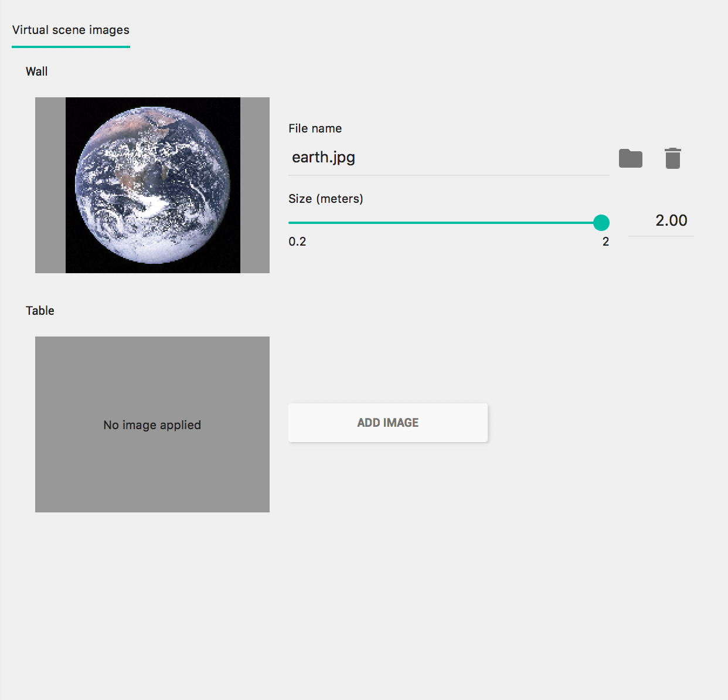This screenshot has height=700, width=728.
Task: Click the 'Size (meters)' label
Action: coord(325,199)
